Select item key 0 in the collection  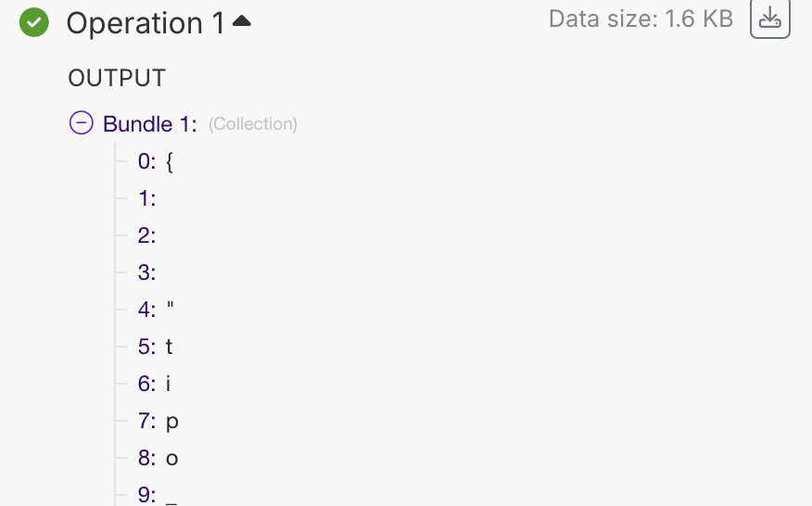point(146,161)
